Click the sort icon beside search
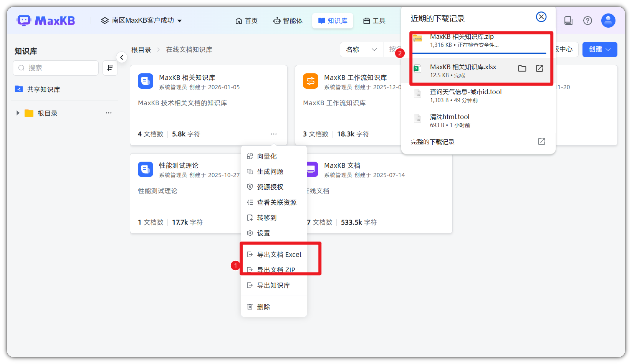This screenshot has width=632, height=364. (110, 68)
